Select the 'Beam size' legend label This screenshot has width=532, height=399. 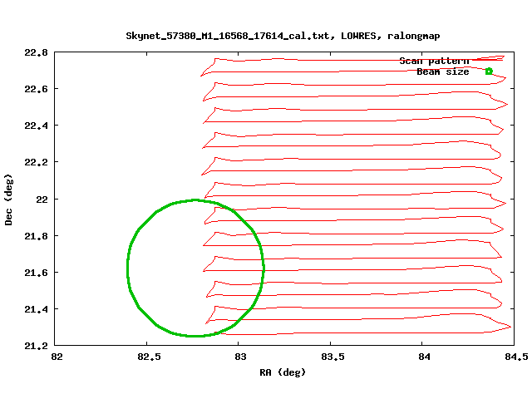[x=442, y=71]
